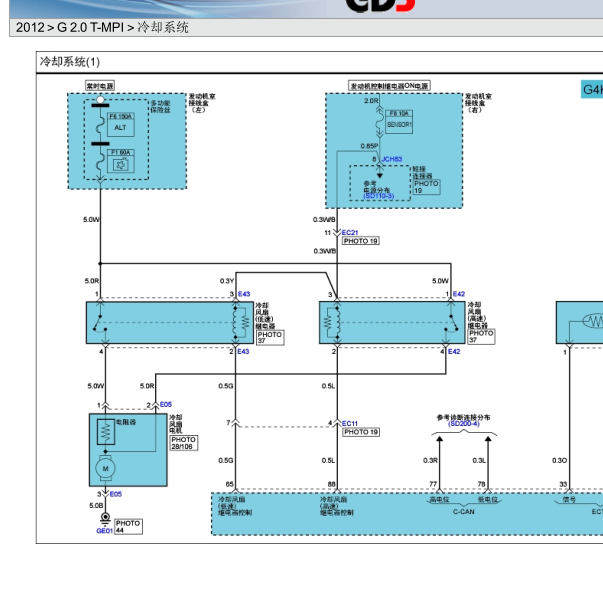Click the 冷却系统(1) diagram title
This screenshot has height=606, width=603.
tap(70, 62)
